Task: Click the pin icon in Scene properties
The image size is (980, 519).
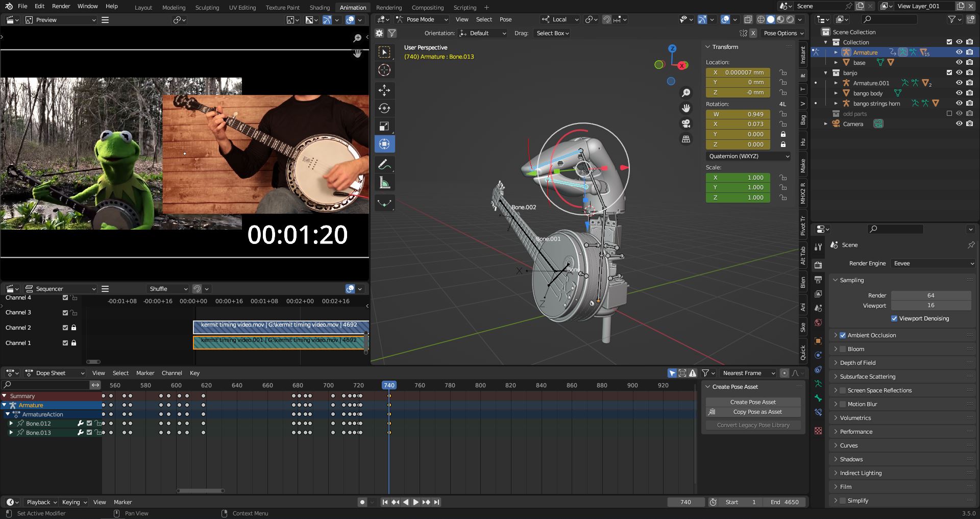Action: (971, 245)
